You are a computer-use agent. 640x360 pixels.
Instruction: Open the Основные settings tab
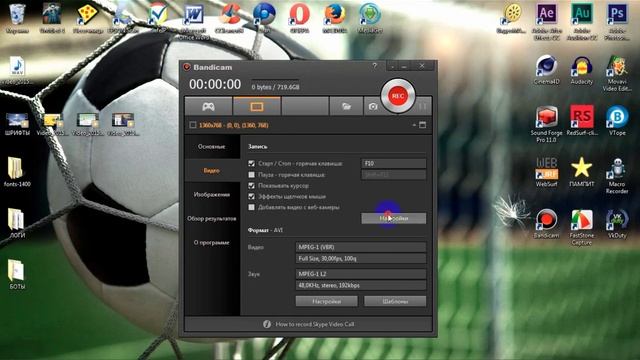click(212, 147)
